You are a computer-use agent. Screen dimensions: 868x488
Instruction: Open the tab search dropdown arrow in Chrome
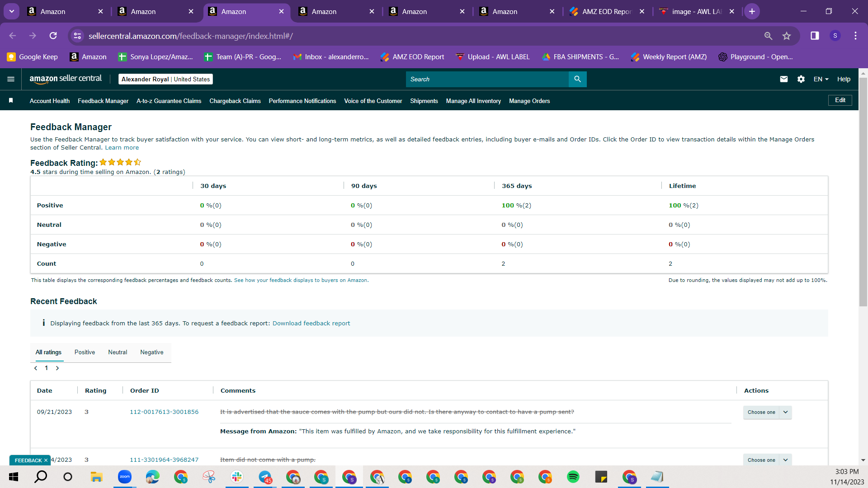point(11,11)
